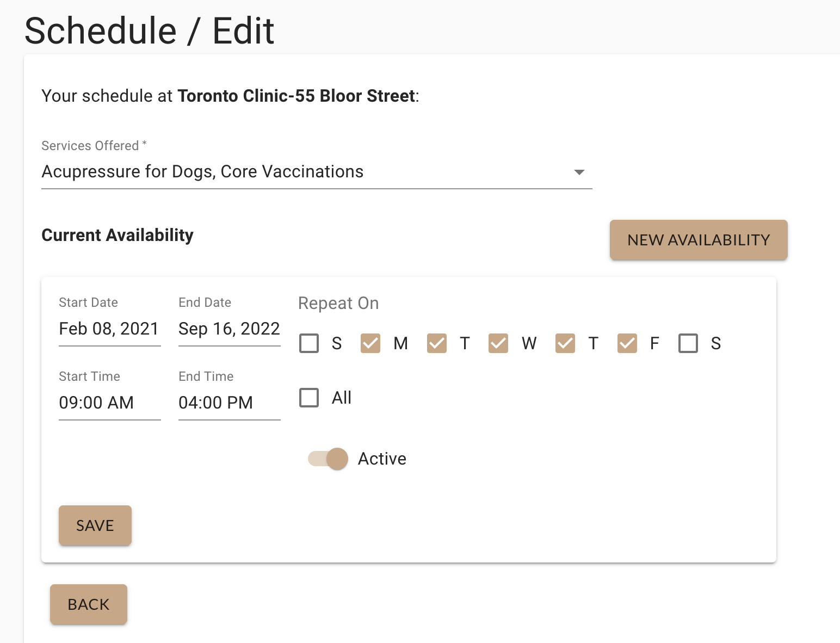Click the All label text
This screenshot has height=643, width=840.
tap(342, 398)
